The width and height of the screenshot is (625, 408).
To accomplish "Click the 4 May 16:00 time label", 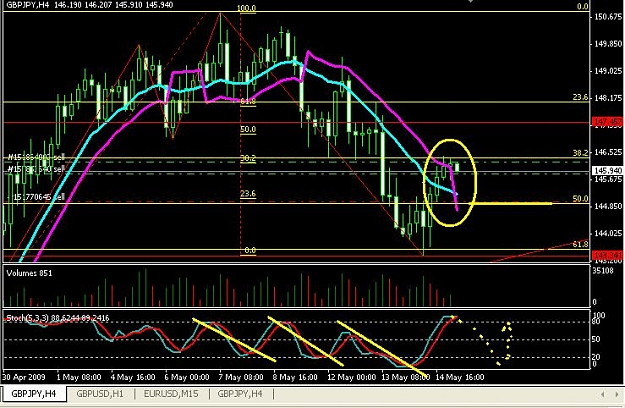I will pos(133,377).
